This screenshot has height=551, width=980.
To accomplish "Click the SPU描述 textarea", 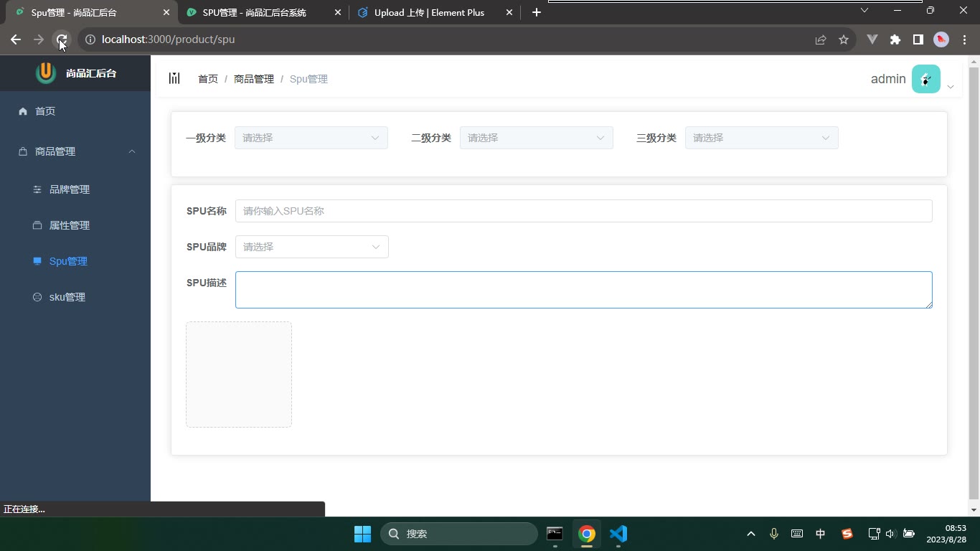I will pos(584,290).
